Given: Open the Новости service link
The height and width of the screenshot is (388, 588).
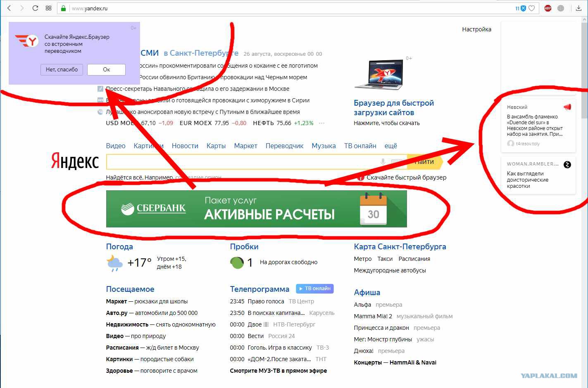Looking at the screenshot, I should tap(185, 146).
